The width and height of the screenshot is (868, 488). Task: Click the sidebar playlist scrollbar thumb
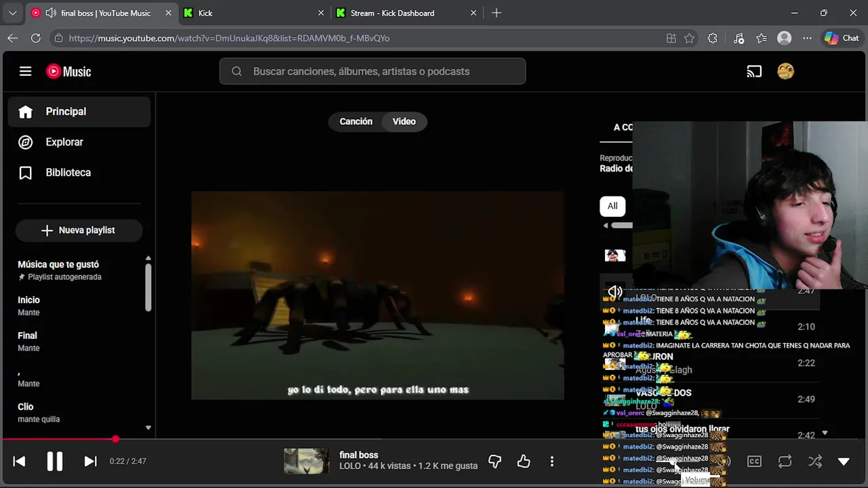[148, 287]
